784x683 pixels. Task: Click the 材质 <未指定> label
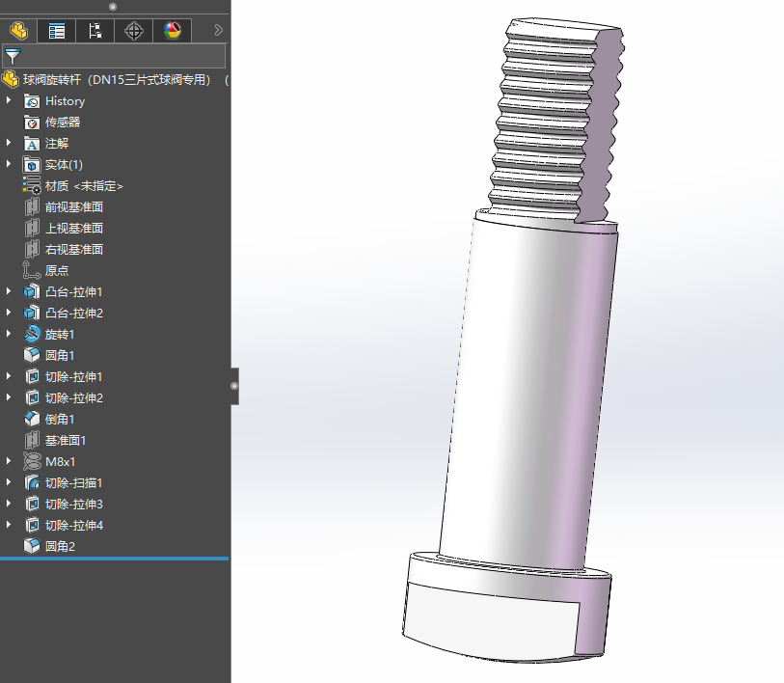[x=84, y=186]
